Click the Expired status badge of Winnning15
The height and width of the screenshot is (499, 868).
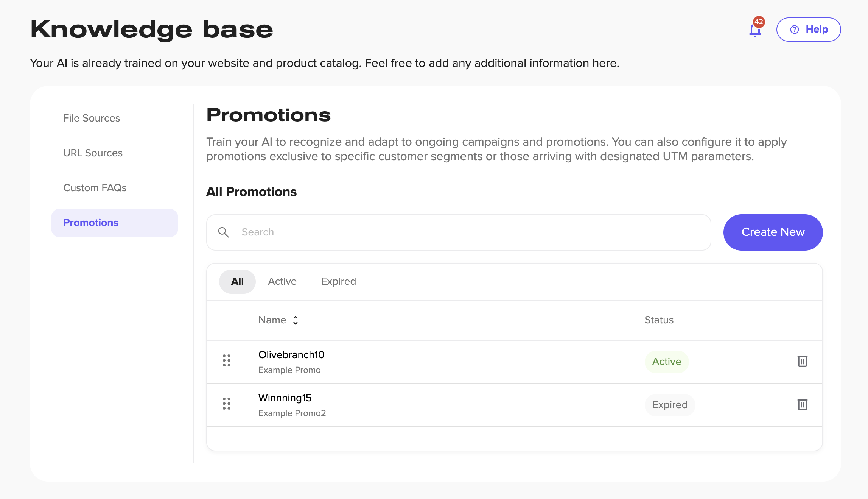(669, 405)
